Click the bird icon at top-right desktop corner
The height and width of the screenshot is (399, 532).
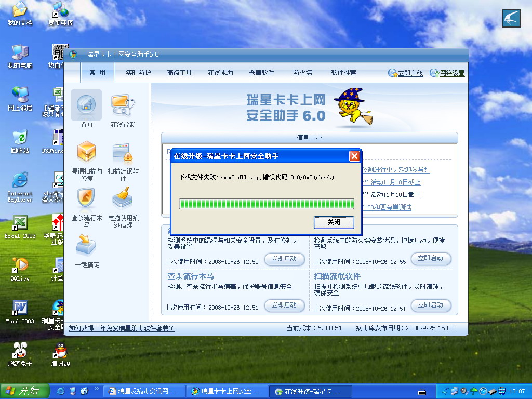[x=511, y=18]
